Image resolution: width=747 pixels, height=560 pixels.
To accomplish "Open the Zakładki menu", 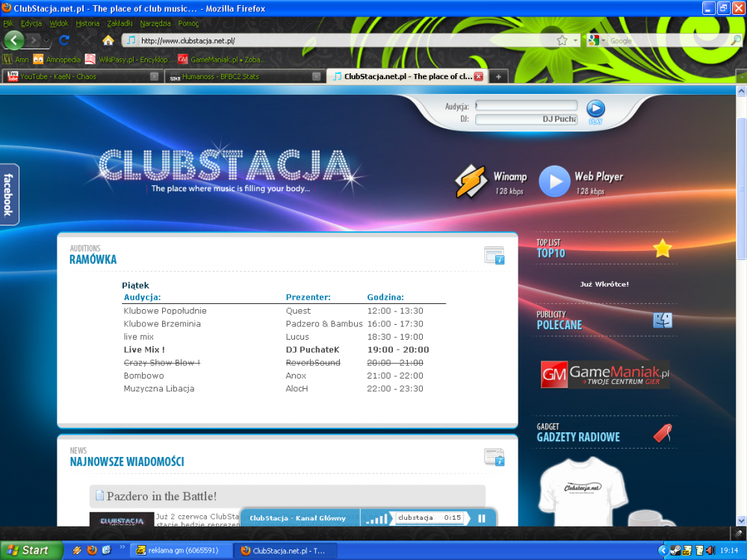I will point(120,23).
